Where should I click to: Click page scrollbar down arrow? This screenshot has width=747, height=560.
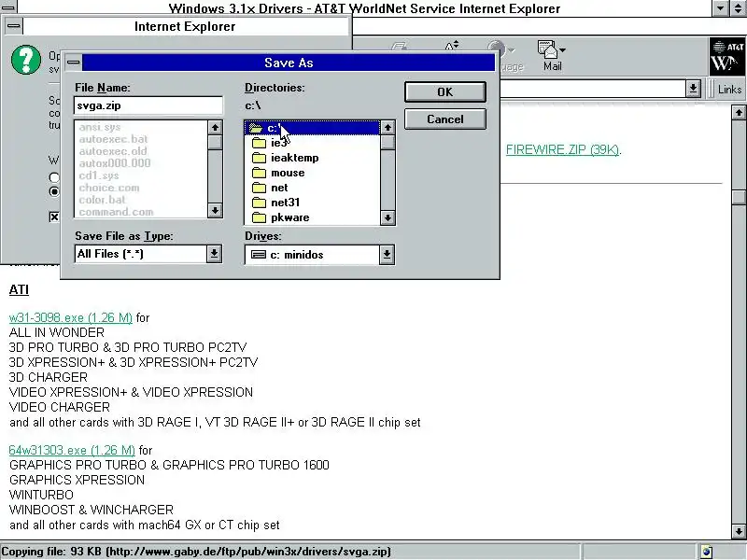pyautogui.click(x=739, y=531)
